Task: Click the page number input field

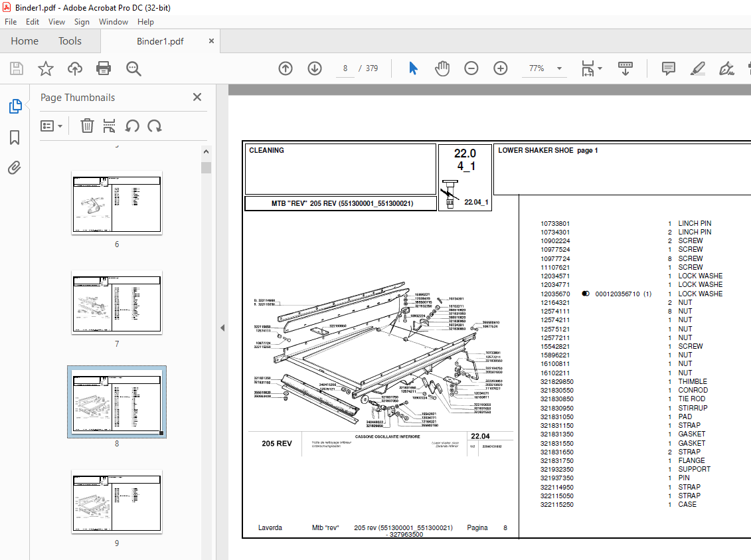Action: (345, 68)
